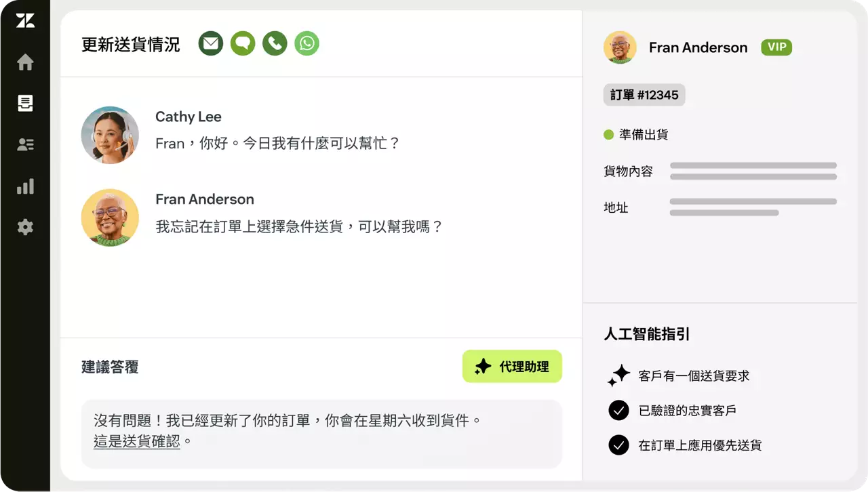The height and width of the screenshot is (492, 868).
Task: Click the Zendesk logo in the sidebar
Action: 25,21
